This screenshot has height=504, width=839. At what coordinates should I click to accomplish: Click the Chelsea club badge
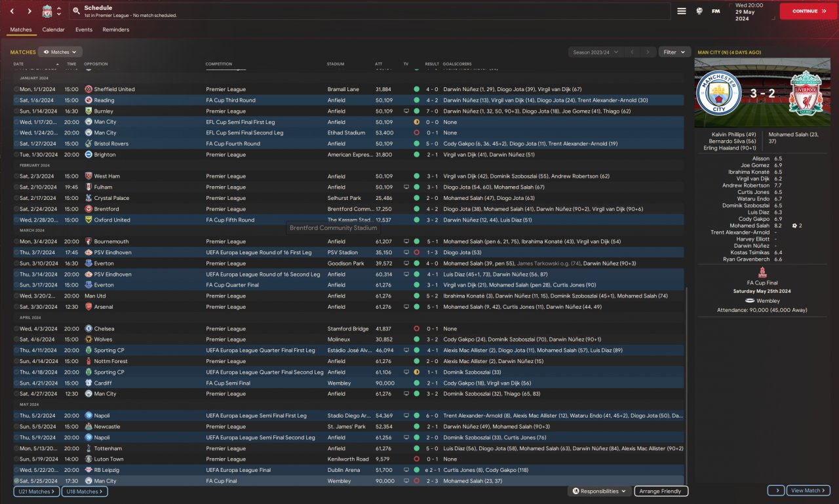point(88,329)
